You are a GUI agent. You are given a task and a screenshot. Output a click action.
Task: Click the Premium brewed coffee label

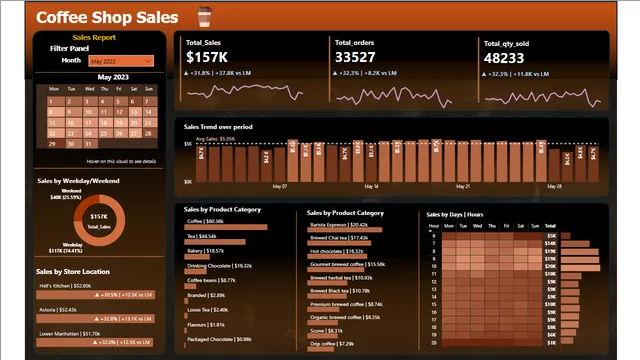coord(347,304)
